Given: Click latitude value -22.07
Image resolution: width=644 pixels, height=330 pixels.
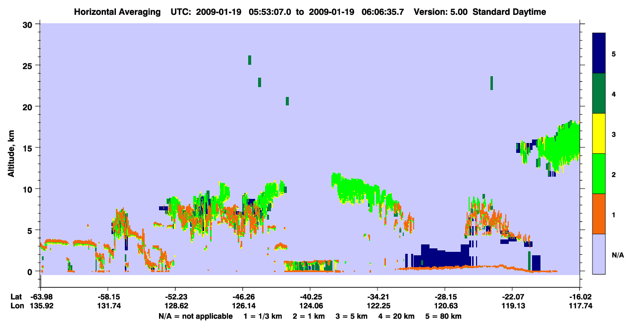Looking at the screenshot, I should click(512, 297).
